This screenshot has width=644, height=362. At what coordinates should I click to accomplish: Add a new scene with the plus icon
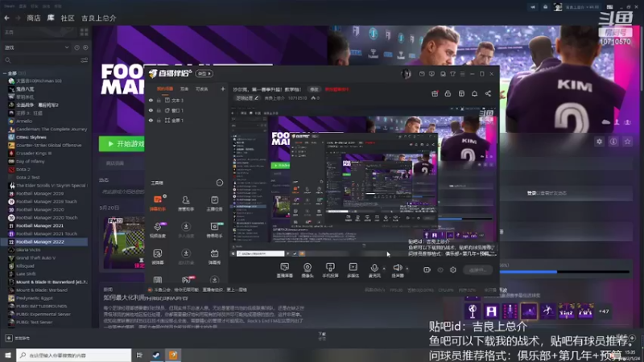click(x=223, y=88)
